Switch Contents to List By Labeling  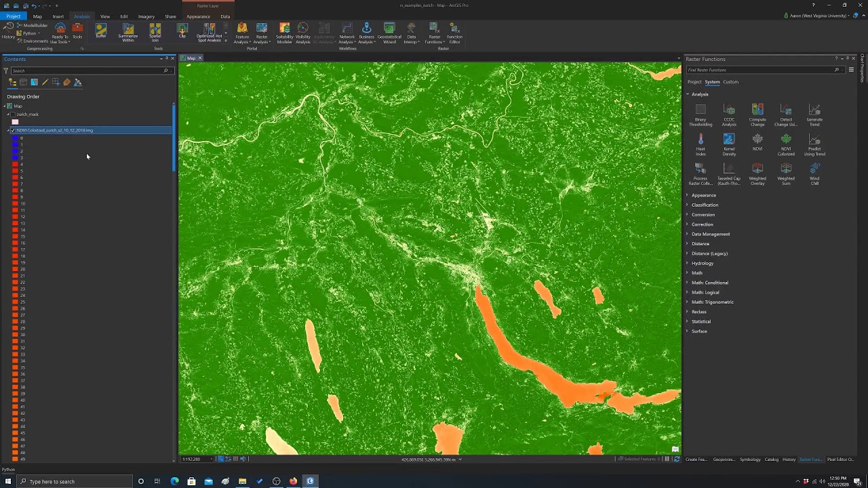click(66, 82)
